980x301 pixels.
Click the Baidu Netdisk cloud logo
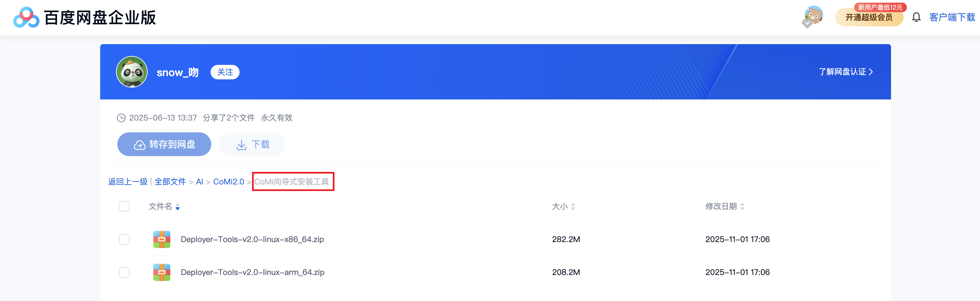point(26,17)
